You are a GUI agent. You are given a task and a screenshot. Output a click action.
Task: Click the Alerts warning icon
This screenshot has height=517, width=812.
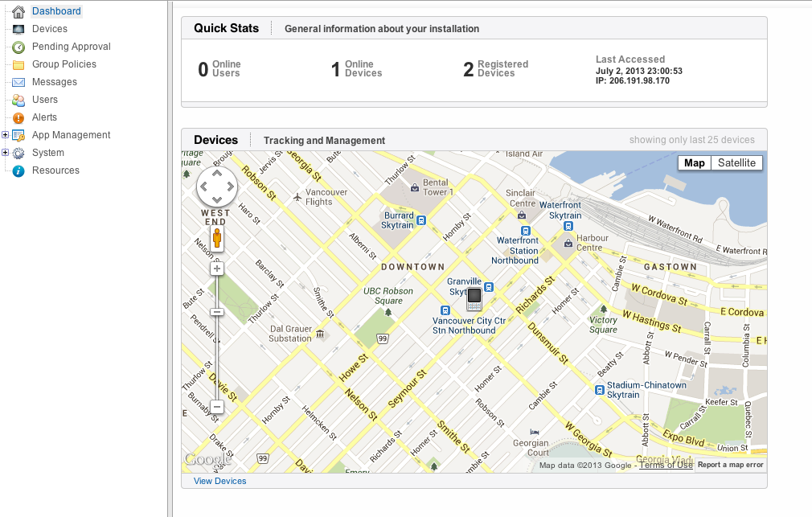[18, 117]
